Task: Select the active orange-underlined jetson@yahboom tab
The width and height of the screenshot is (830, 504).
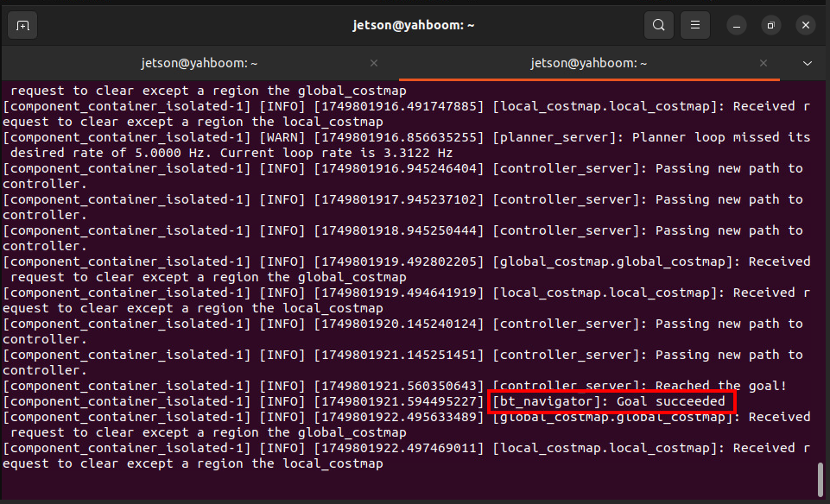Action: click(x=589, y=64)
